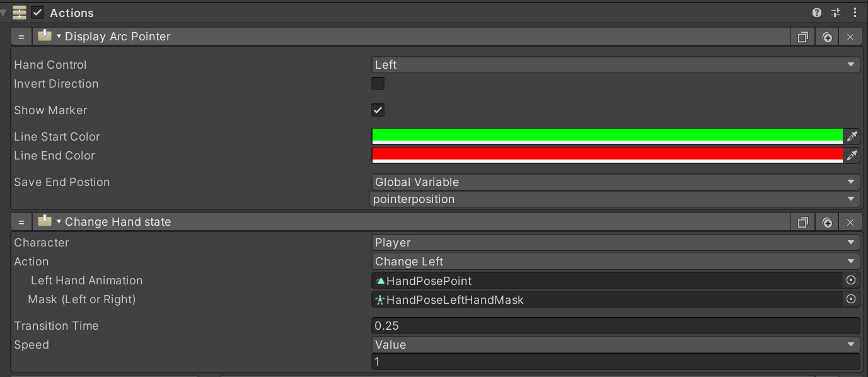
Task: Disable the Actions component checkbox
Action: (38, 13)
